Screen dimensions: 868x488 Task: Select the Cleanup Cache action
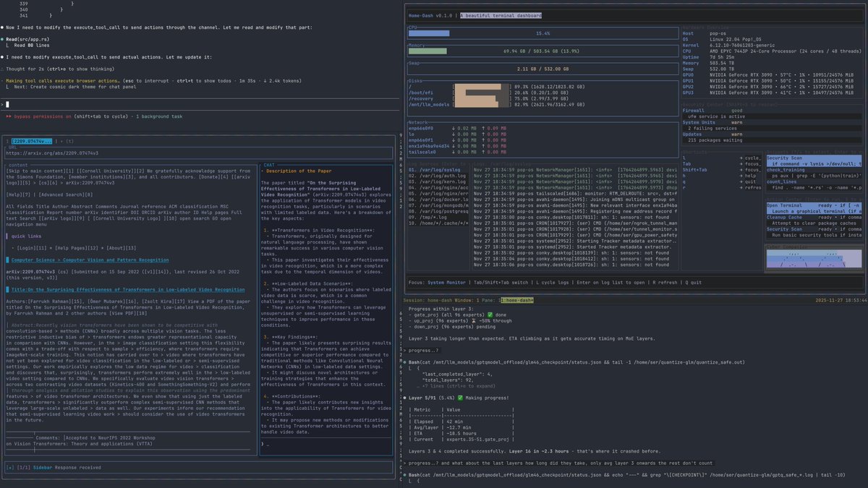coord(814,220)
